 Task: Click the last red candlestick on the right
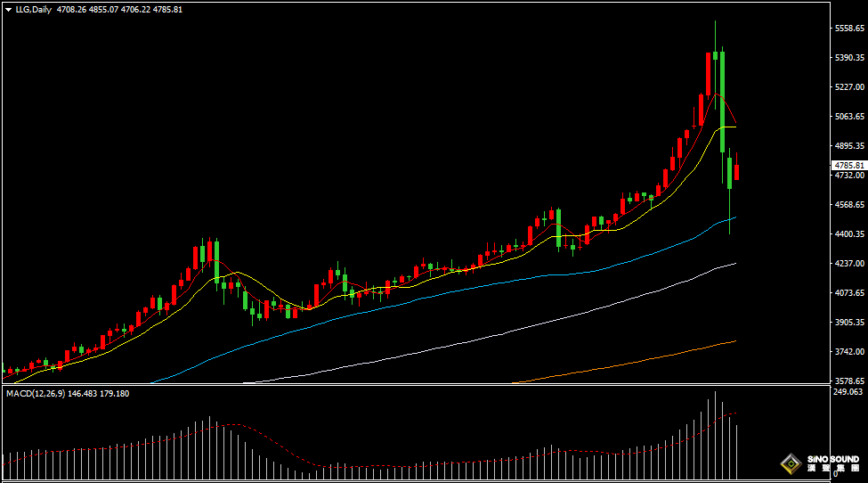[x=736, y=172]
